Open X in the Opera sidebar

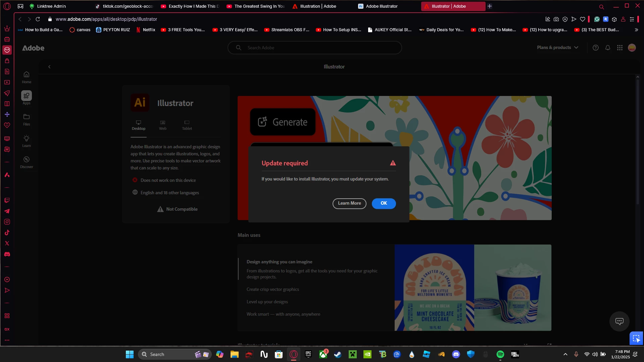tap(7, 243)
